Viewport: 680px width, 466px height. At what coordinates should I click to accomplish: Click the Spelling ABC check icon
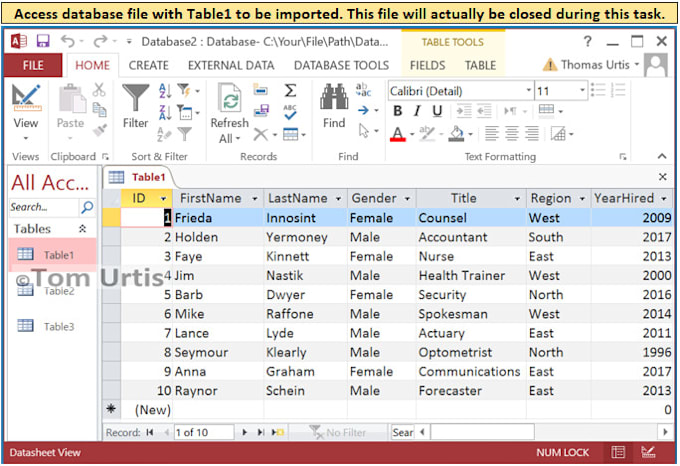pyautogui.click(x=290, y=112)
